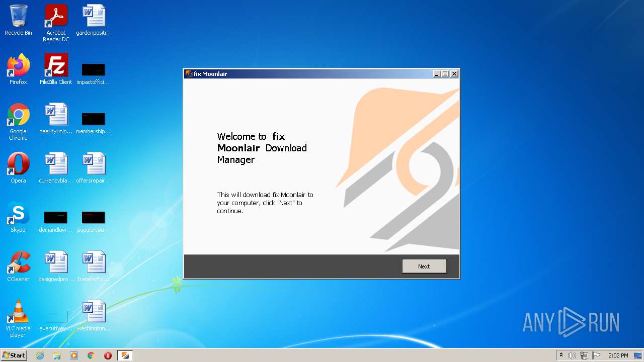The width and height of the screenshot is (644, 362).
Task: Click the Next button in the installer
Action: click(424, 266)
